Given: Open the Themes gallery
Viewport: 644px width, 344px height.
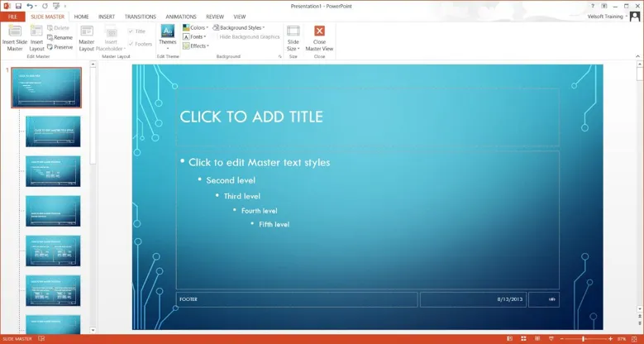Looking at the screenshot, I should pos(168,37).
